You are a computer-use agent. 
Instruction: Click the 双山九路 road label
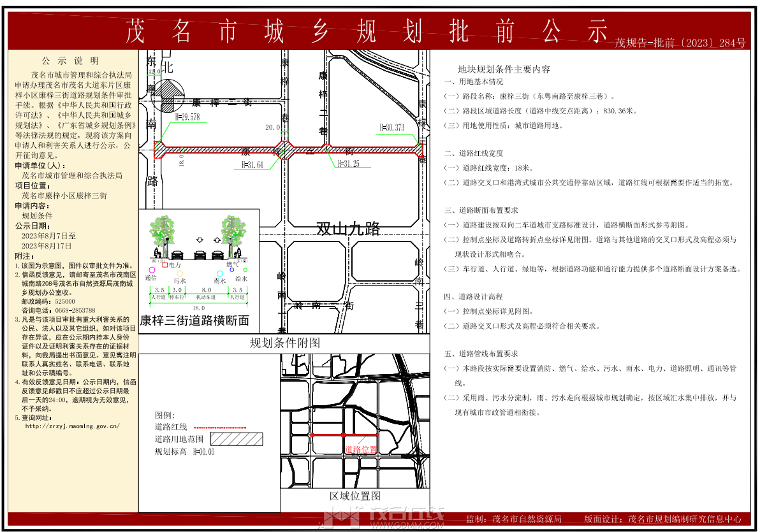(348, 229)
